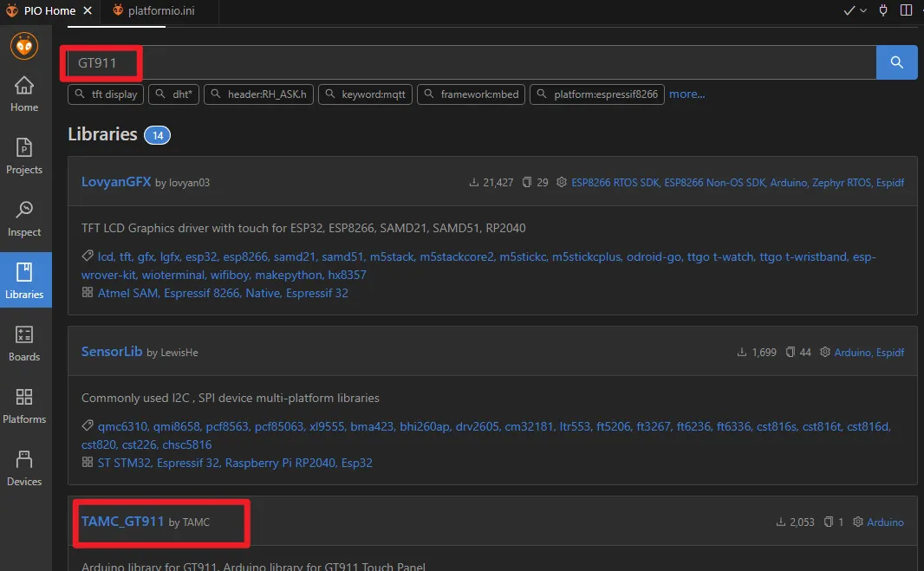The image size is (924, 571).
Task: Click the Arduino framework link on LovyanGFX
Action: pos(789,183)
